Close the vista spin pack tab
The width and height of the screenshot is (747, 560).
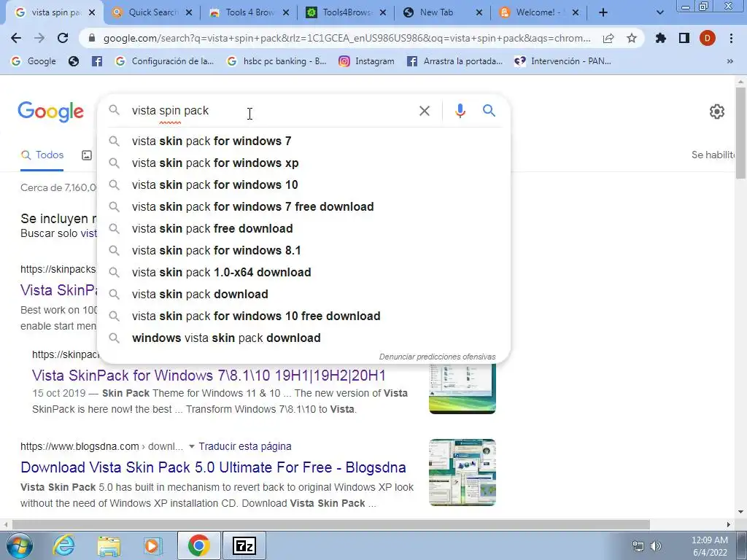point(93,13)
